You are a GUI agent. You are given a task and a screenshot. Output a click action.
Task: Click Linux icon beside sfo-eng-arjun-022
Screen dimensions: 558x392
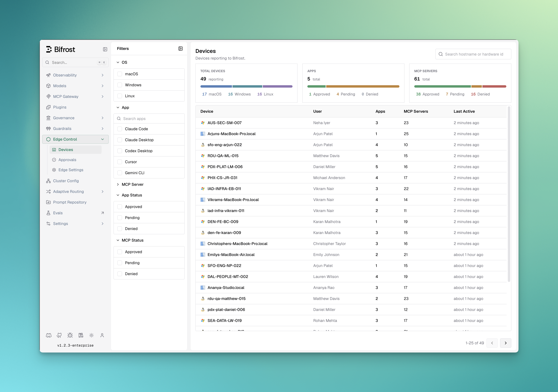pos(203,145)
